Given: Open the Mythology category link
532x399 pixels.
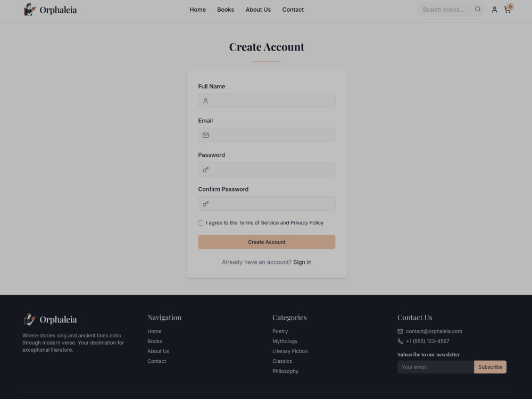Looking at the screenshot, I should (x=285, y=342).
